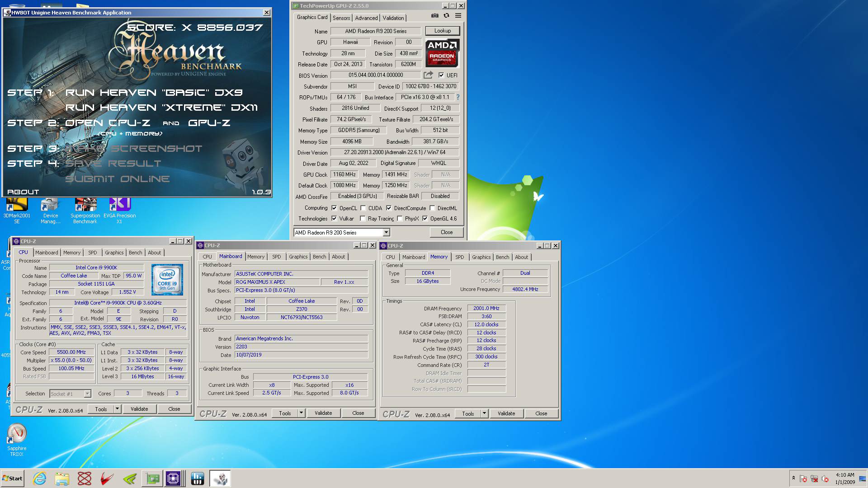
Task: Open Sapphire TRIXX desktop shortcut
Action: coord(17,440)
